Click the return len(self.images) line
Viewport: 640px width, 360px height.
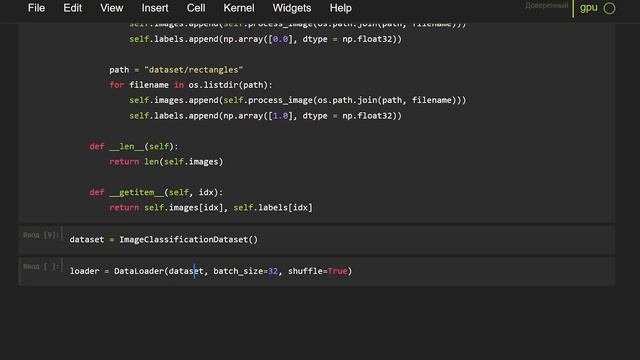166,162
